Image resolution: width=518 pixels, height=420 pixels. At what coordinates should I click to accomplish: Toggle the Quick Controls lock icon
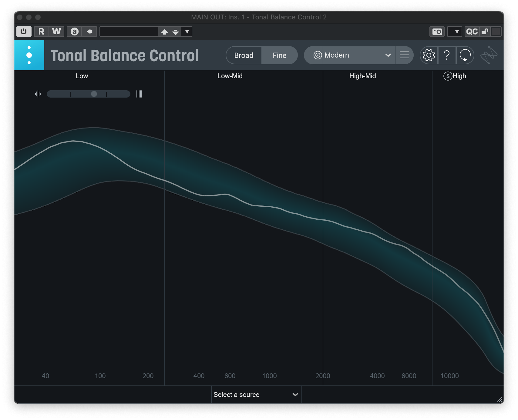[x=485, y=32]
